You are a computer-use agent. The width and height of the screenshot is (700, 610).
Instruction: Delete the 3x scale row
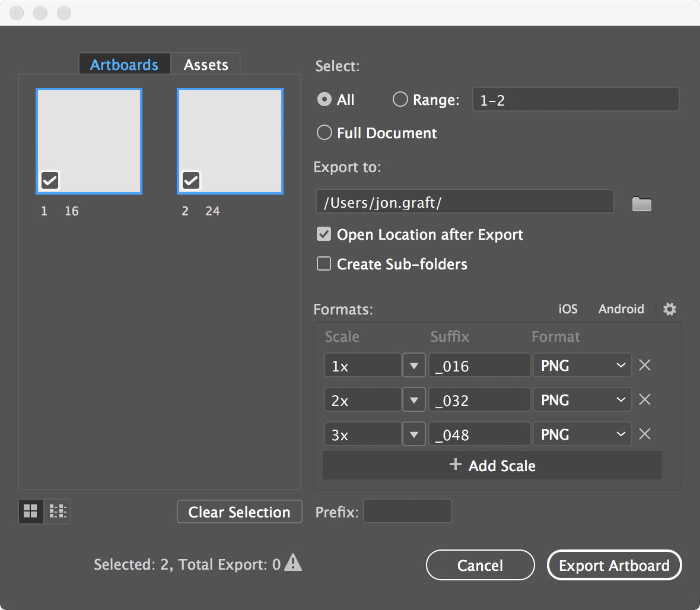click(645, 434)
